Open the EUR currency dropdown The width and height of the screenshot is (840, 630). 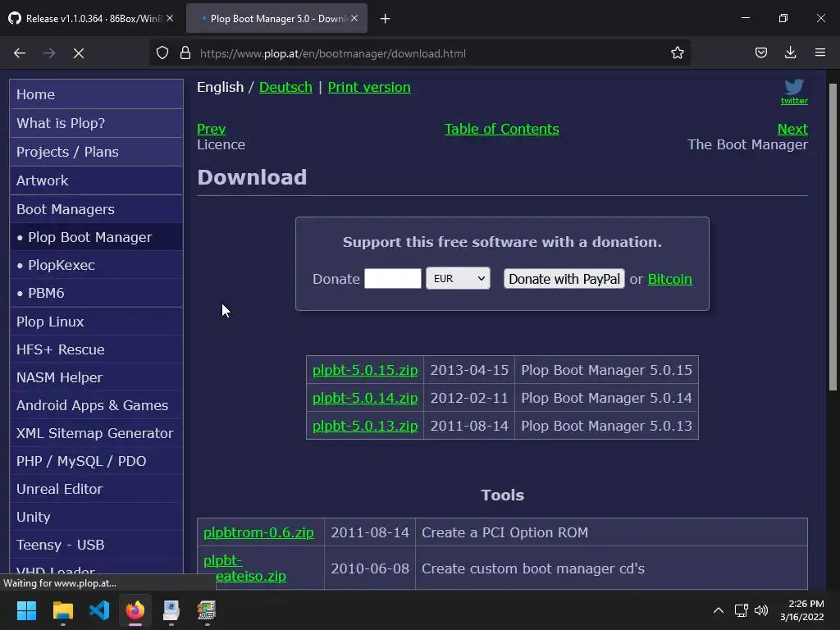458,279
